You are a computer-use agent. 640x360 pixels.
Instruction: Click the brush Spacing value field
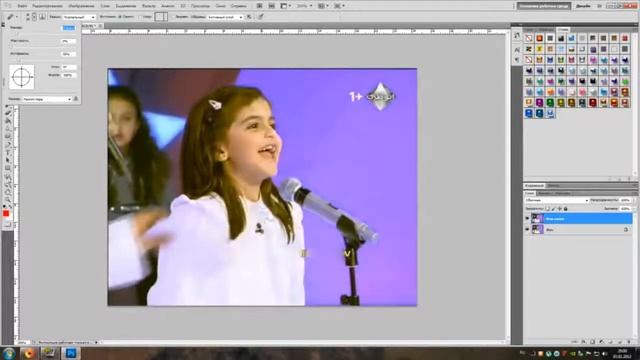tap(69, 54)
